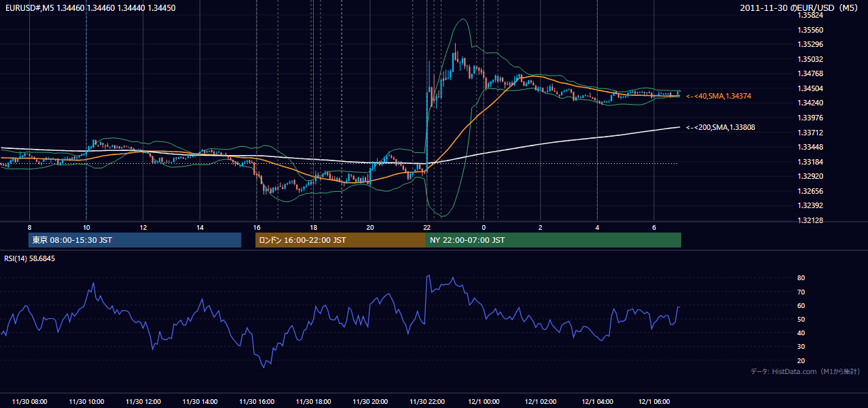Click hour label 0 under price chart
Image resolution: width=868 pixels, height=408 pixels.
(484, 227)
